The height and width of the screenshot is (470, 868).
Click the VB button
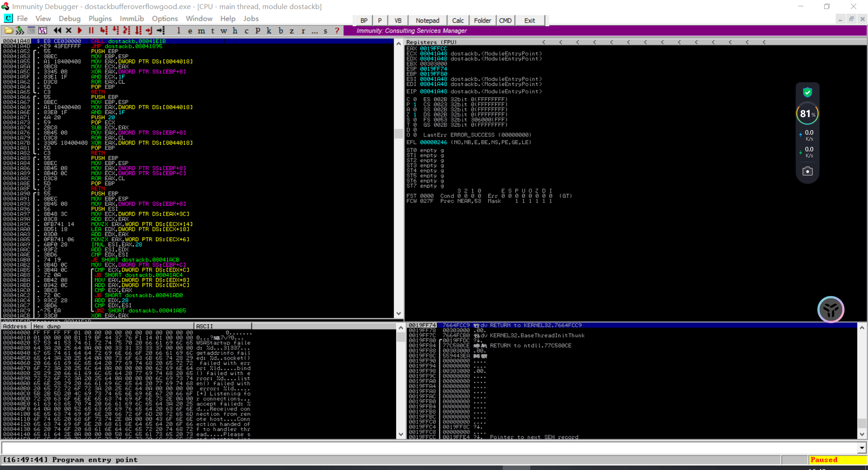click(x=398, y=20)
